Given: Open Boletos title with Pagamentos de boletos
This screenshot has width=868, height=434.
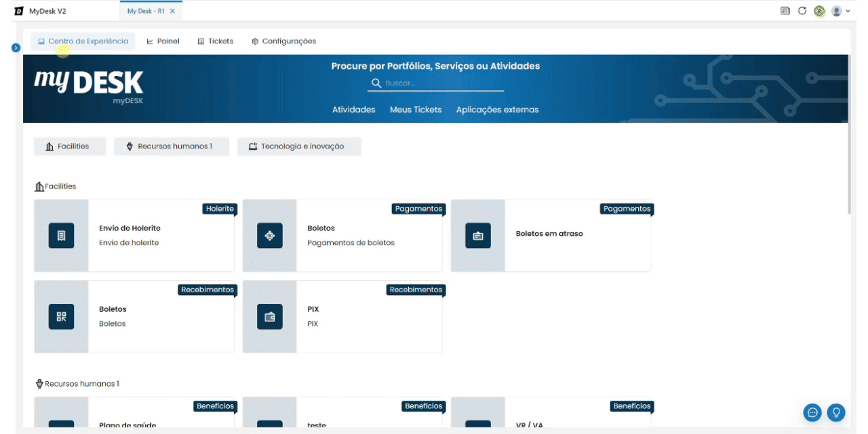Looking at the screenshot, I should pos(321,229).
